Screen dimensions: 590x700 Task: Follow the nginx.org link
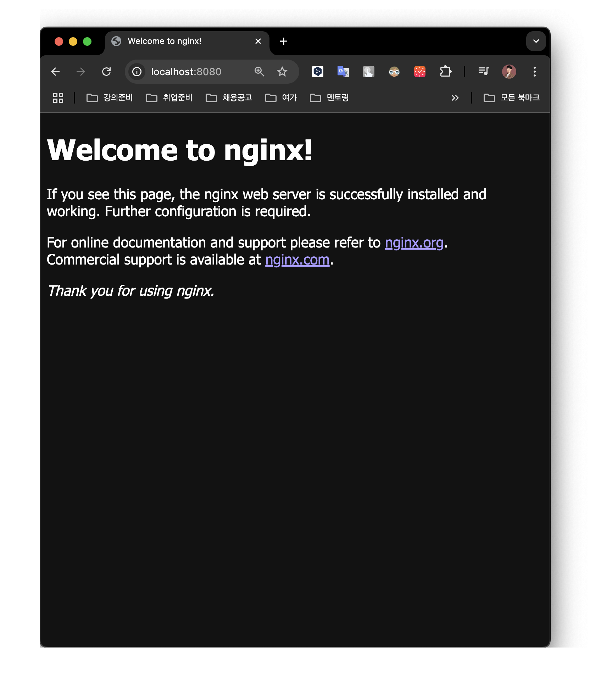tap(414, 243)
